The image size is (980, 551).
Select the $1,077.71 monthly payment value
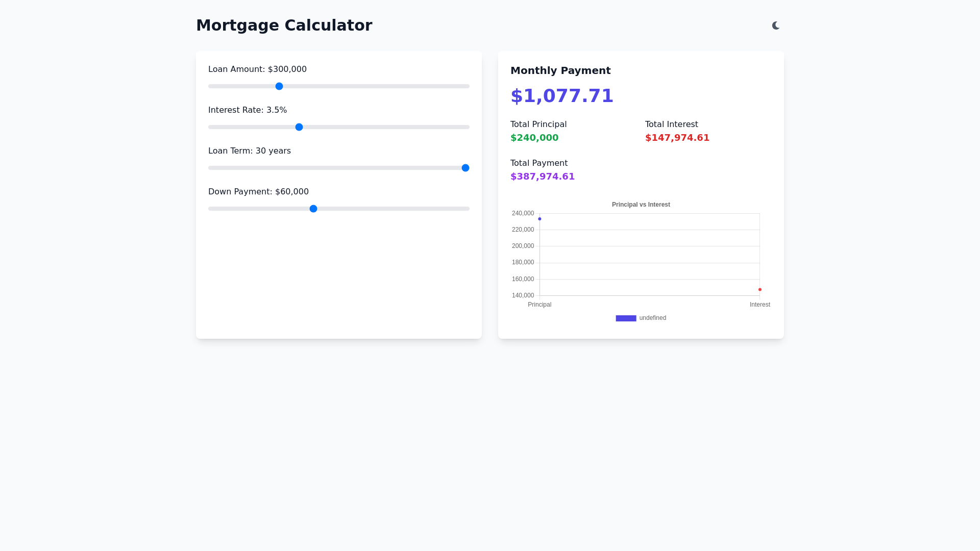pyautogui.click(x=561, y=96)
